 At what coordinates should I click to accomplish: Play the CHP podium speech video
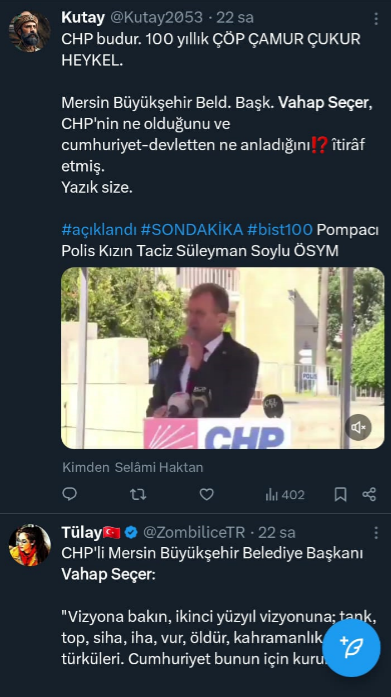click(x=223, y=358)
